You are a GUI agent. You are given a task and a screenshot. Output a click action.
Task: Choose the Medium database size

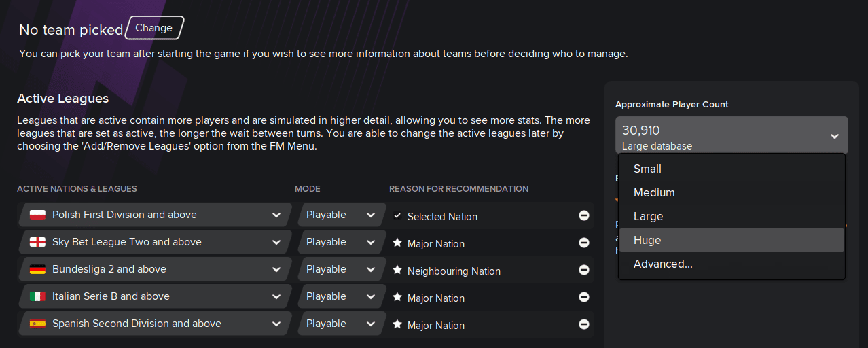654,192
